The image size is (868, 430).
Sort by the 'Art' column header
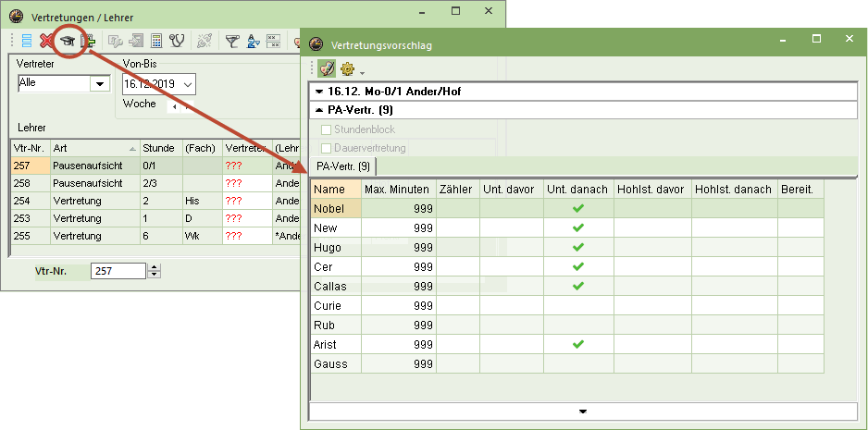[94, 148]
